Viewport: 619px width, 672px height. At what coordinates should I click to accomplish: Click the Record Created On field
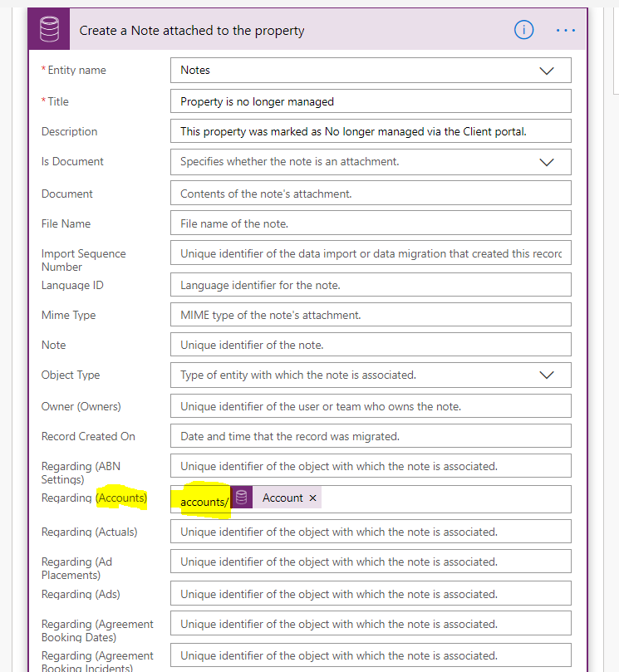[x=371, y=436]
